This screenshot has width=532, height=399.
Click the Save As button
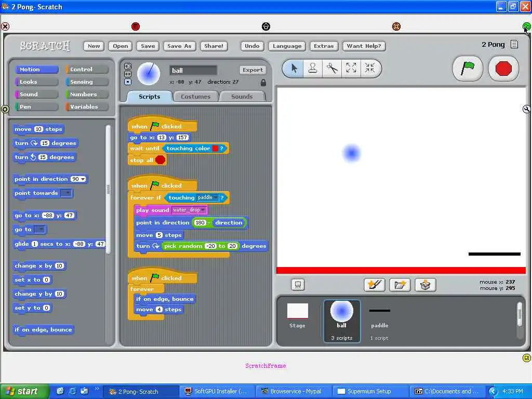pos(179,46)
